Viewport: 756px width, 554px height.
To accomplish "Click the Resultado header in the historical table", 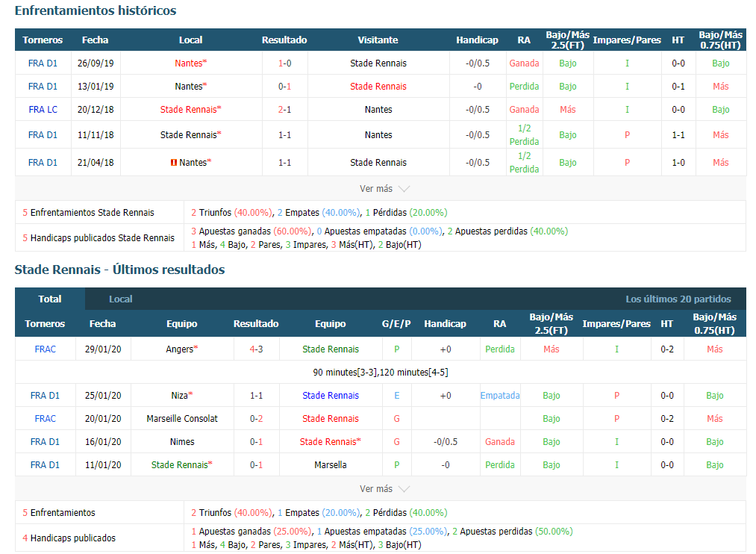I will (x=284, y=40).
